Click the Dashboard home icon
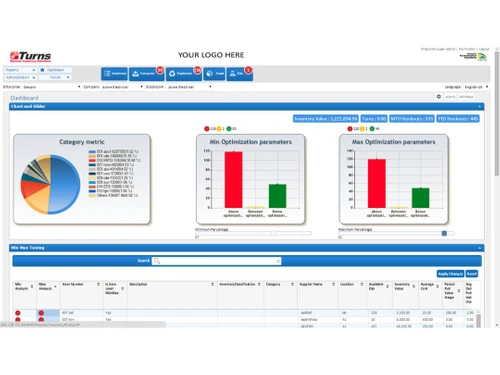This screenshot has width=500, height=375. coord(42,70)
